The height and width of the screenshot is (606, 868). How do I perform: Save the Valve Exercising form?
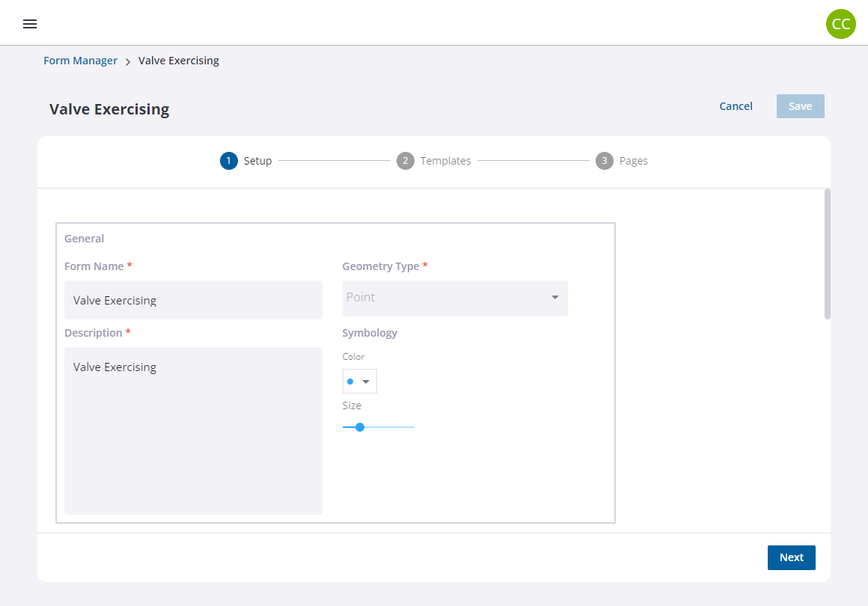(x=800, y=106)
